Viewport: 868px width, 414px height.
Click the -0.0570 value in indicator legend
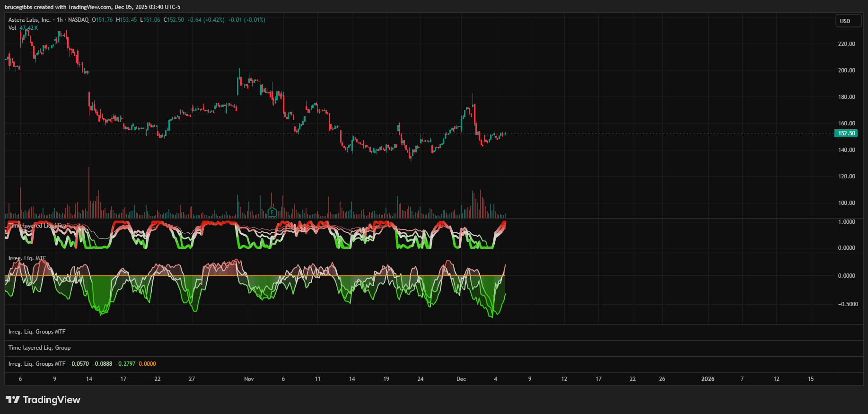click(79, 364)
